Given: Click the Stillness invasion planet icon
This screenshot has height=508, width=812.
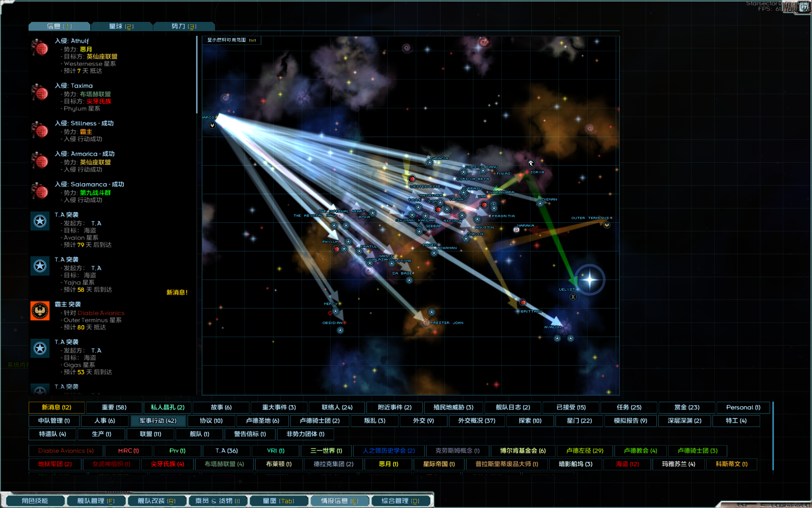Looking at the screenshot, I should 40,130.
